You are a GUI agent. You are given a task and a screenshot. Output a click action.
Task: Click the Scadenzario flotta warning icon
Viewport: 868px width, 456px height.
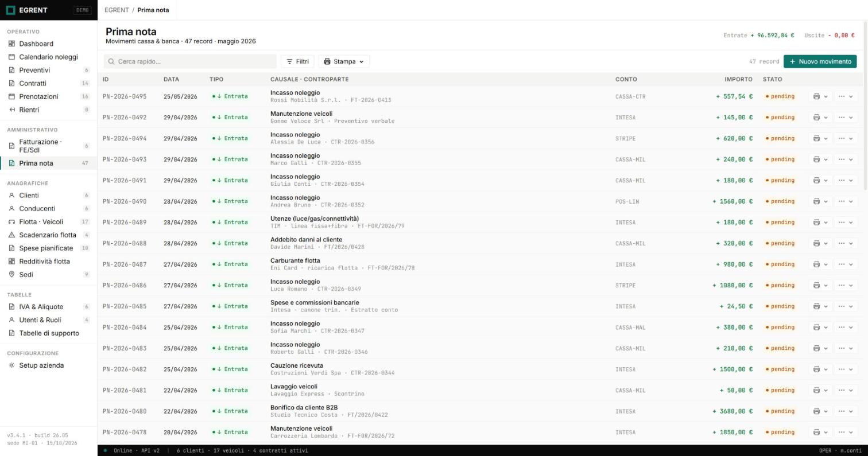11,235
